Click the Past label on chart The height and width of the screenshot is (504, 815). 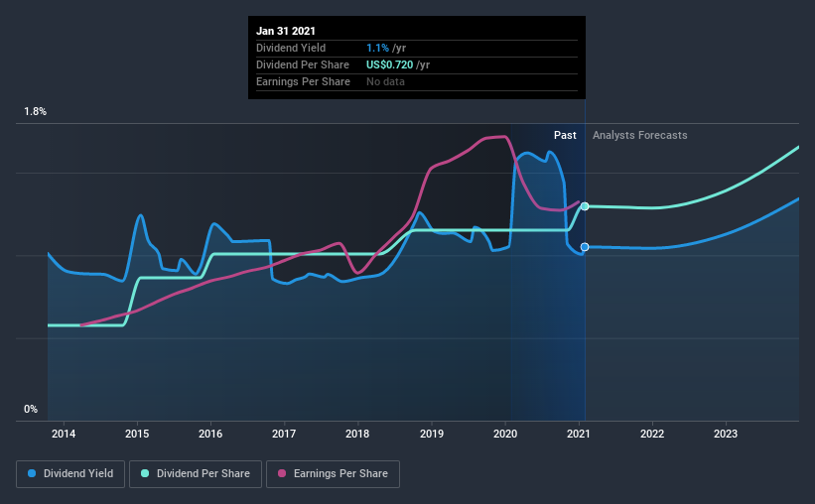click(x=565, y=135)
